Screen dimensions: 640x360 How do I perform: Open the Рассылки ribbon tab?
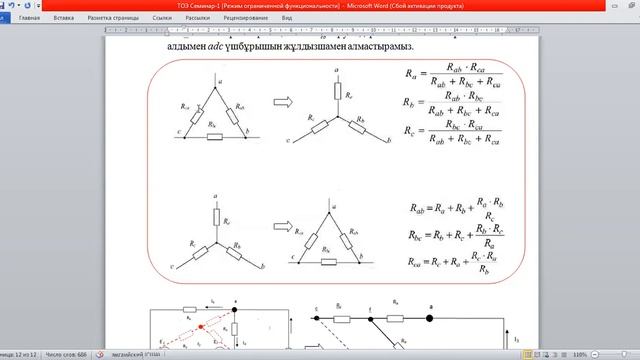[x=198, y=18]
